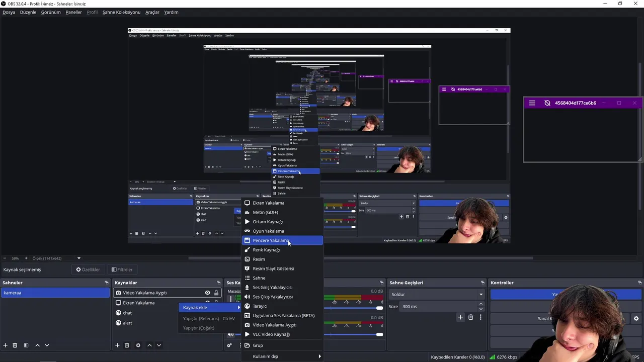Click the green bitrate bars status icon

492,357
